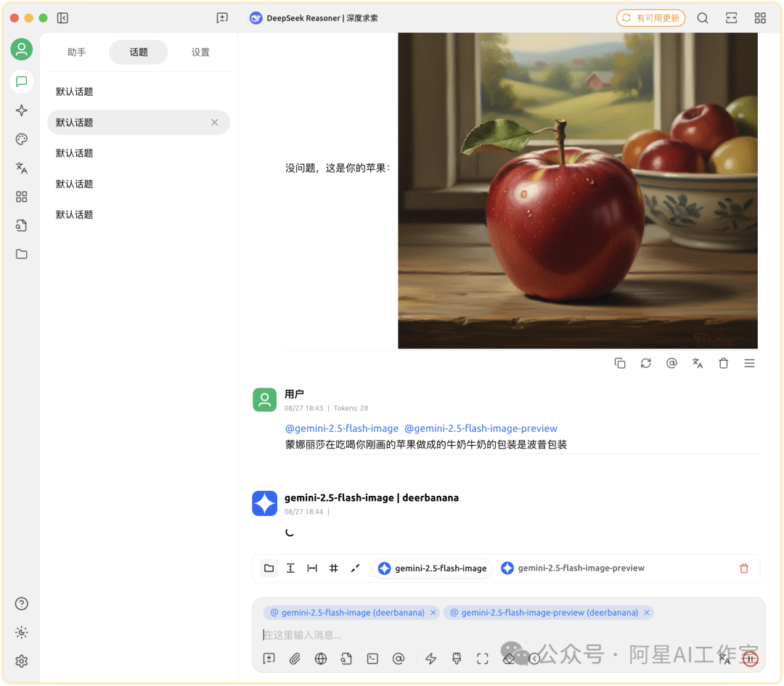Focus the 在这里输入消息 message input
Image resolution: width=784 pixels, height=686 pixels.
(x=508, y=635)
